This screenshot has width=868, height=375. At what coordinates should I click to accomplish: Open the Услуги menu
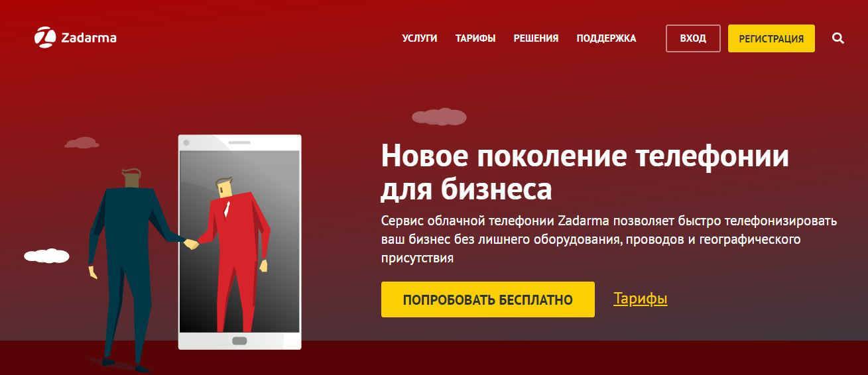[x=420, y=38]
